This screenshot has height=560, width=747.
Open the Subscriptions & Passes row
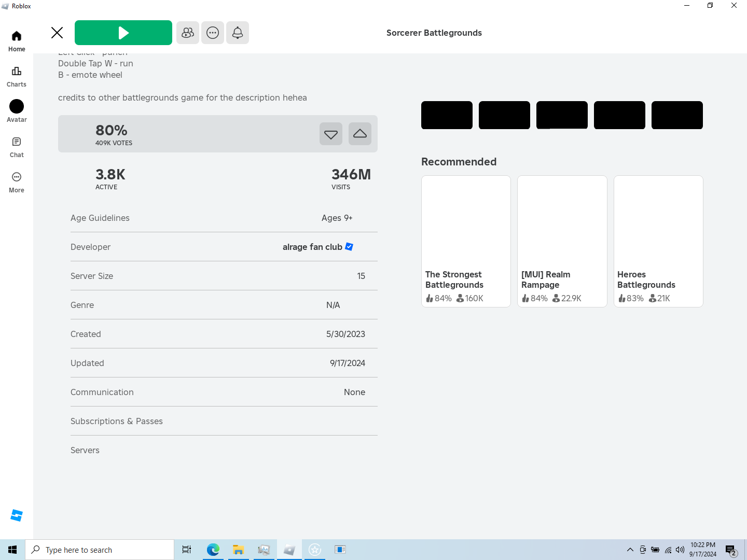click(x=224, y=421)
